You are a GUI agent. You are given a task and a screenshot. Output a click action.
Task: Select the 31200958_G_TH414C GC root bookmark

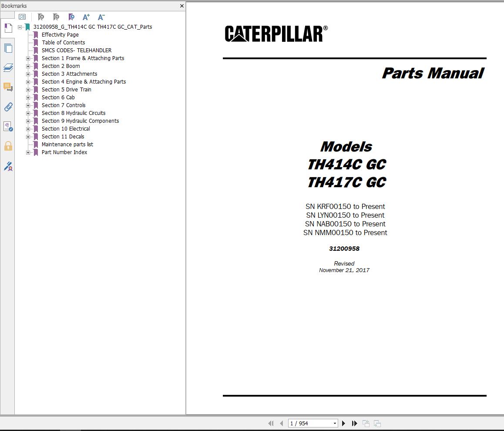tap(93, 27)
